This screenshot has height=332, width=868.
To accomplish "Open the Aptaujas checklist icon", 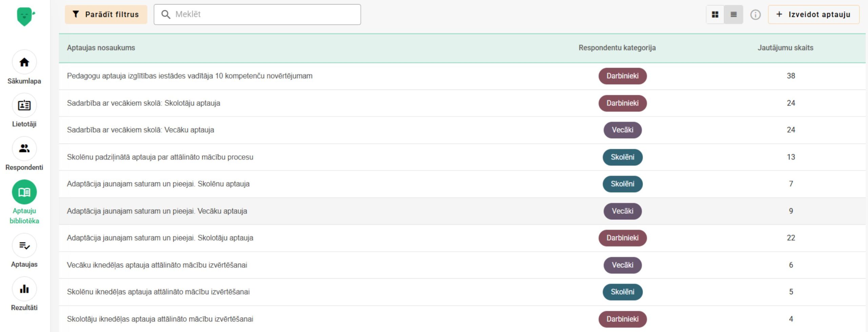I will coord(24,245).
